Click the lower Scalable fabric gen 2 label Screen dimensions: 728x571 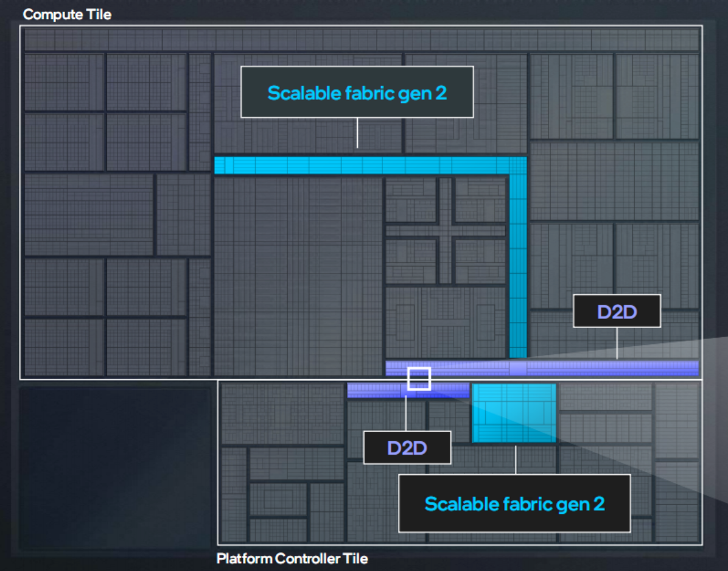tap(514, 503)
